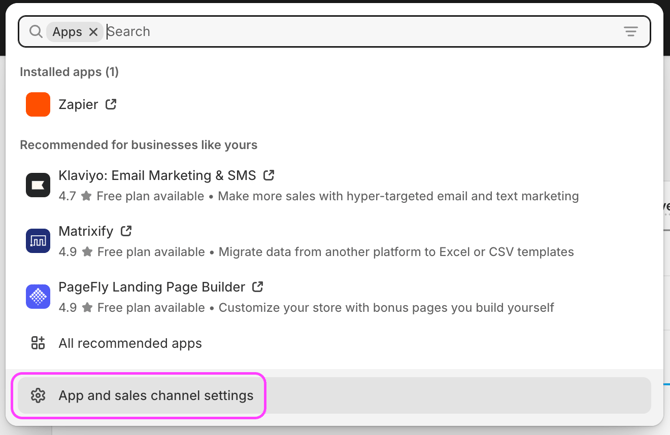Click the external link icon next to PageFly
This screenshot has width=670, height=435.
pyautogui.click(x=258, y=287)
